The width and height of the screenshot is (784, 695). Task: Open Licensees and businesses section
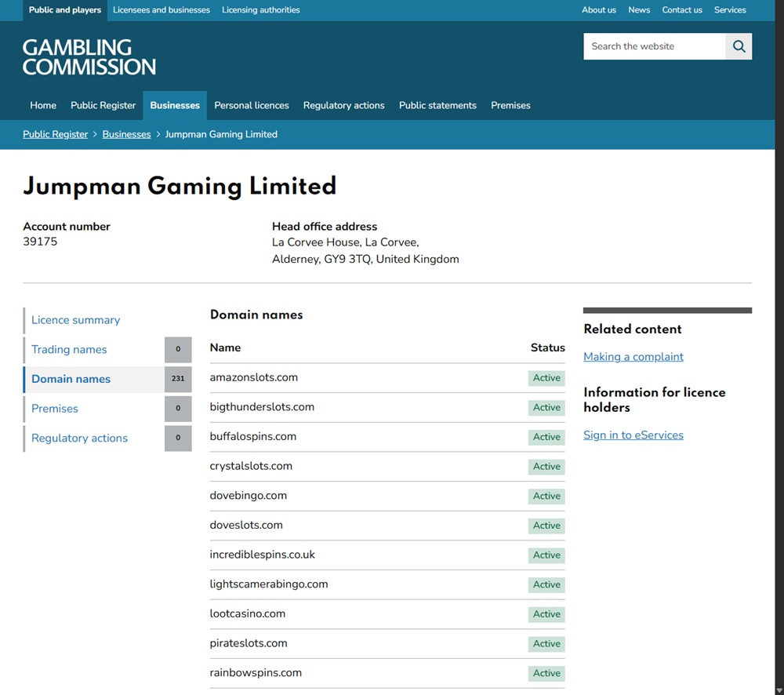coord(162,10)
